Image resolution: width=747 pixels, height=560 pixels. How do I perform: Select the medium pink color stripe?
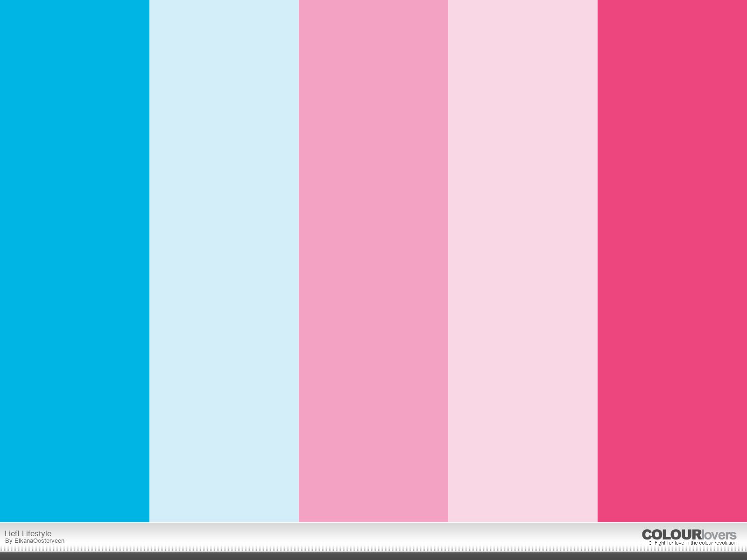point(373,261)
